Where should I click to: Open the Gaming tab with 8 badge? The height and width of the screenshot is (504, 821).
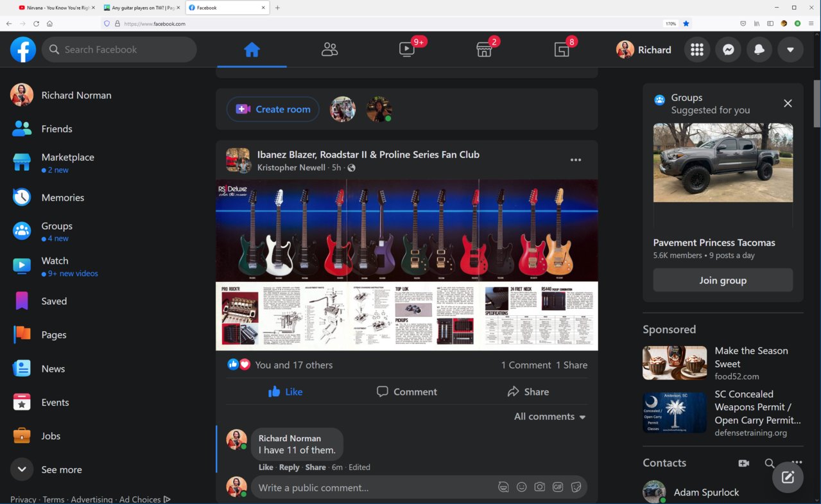(562, 49)
